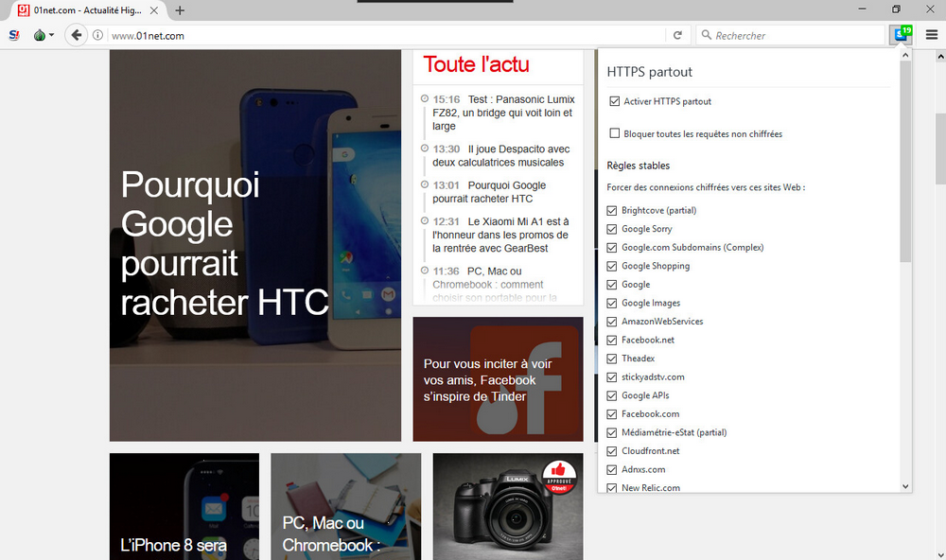The width and height of the screenshot is (946, 560).
Task: Toggle the HTTPS Everywhere toolbar icon
Action: (x=901, y=34)
